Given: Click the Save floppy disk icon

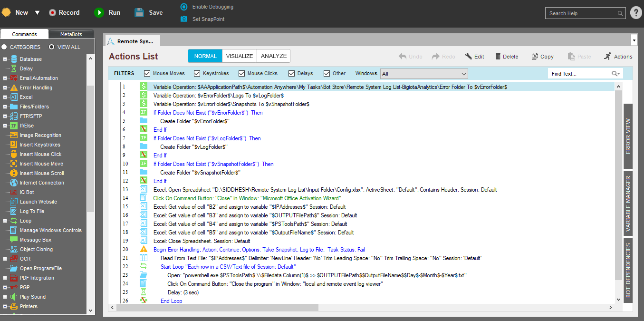Looking at the screenshot, I should (139, 13).
